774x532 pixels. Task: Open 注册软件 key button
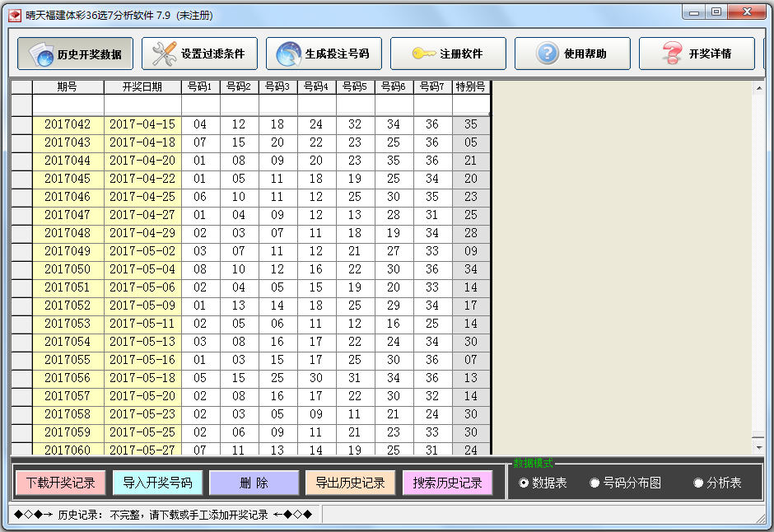point(448,54)
